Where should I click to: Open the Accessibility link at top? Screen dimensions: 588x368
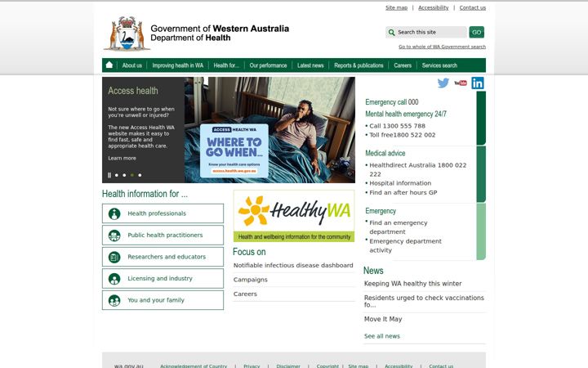pyautogui.click(x=434, y=7)
